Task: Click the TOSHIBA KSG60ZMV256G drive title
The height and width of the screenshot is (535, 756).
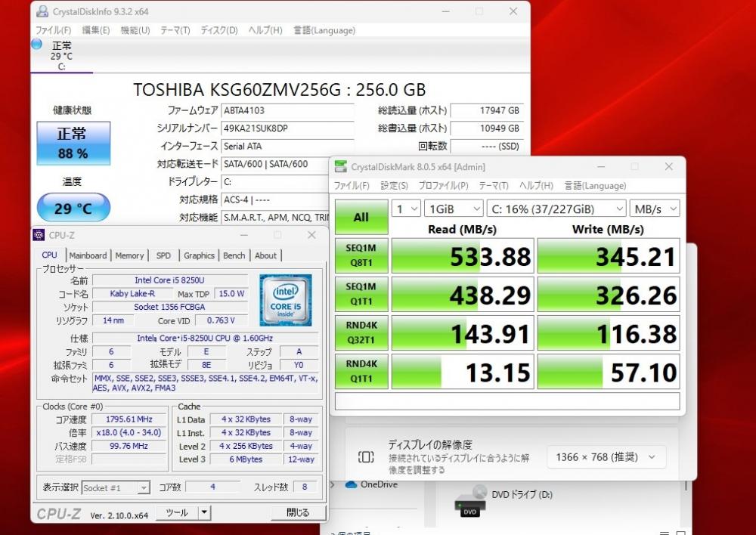Action: (x=279, y=90)
